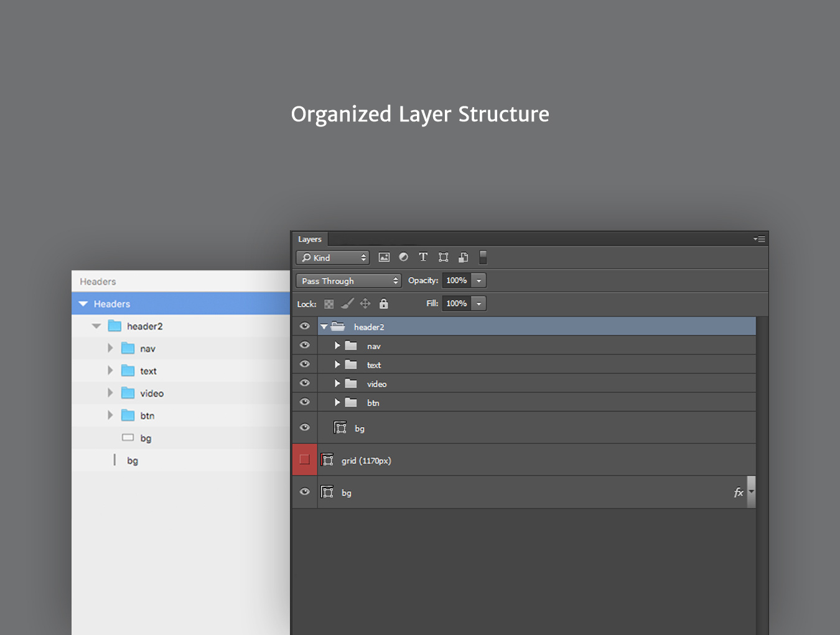
Task: Click the Fill percentage input field
Action: tap(457, 304)
